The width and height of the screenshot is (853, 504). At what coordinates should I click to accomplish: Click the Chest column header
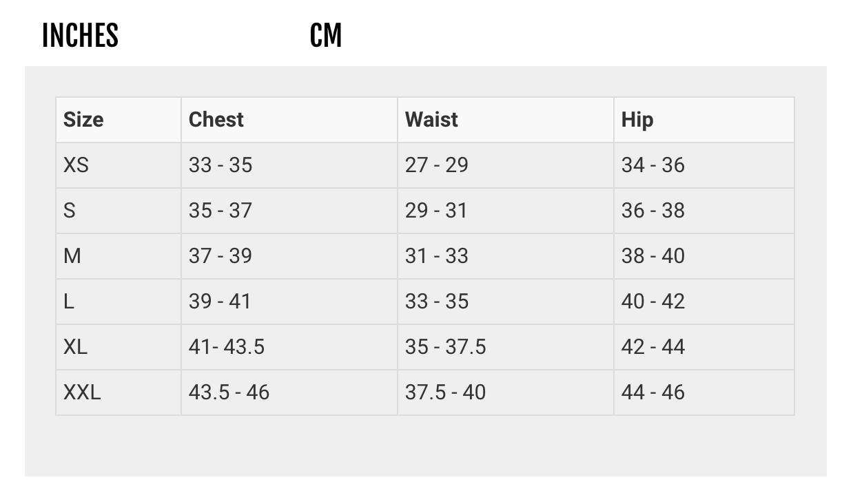[x=216, y=120]
